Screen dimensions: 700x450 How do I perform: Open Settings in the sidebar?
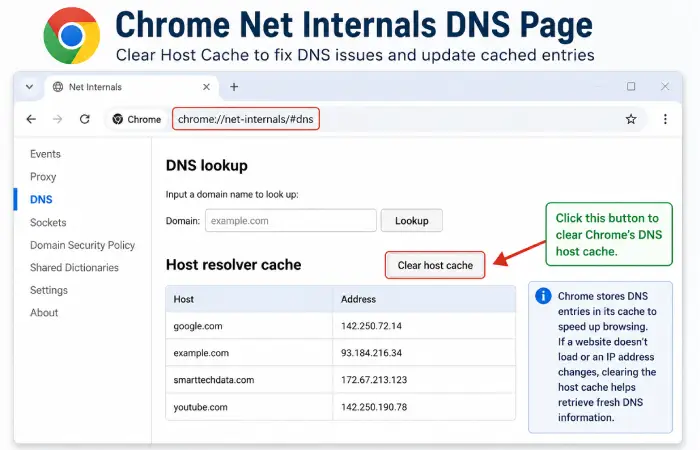click(x=49, y=290)
